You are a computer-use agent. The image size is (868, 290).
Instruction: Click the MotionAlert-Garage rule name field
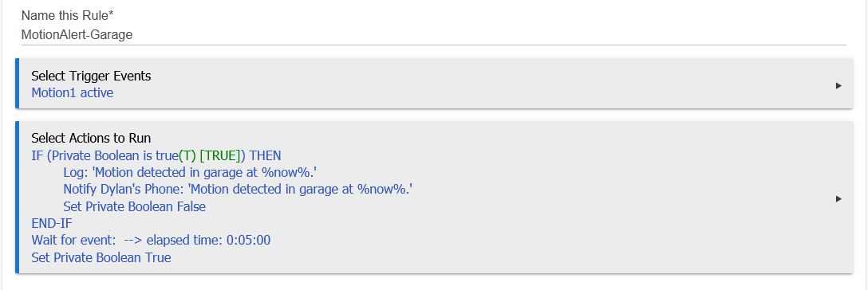433,35
